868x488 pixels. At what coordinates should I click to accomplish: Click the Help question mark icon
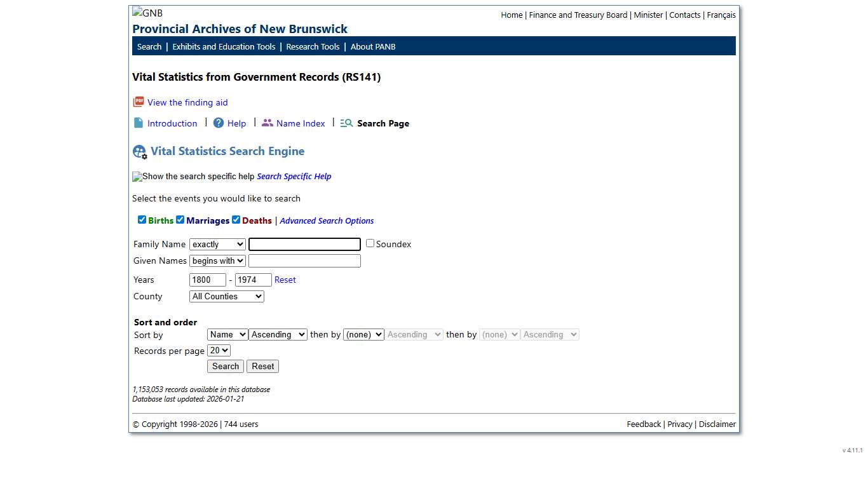[x=219, y=123]
